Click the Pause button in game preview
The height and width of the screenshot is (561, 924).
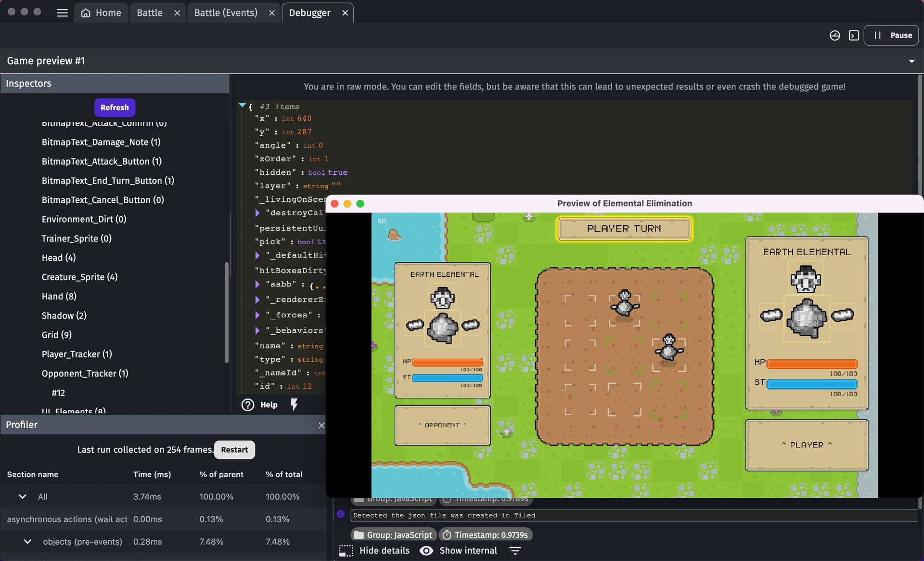click(892, 35)
